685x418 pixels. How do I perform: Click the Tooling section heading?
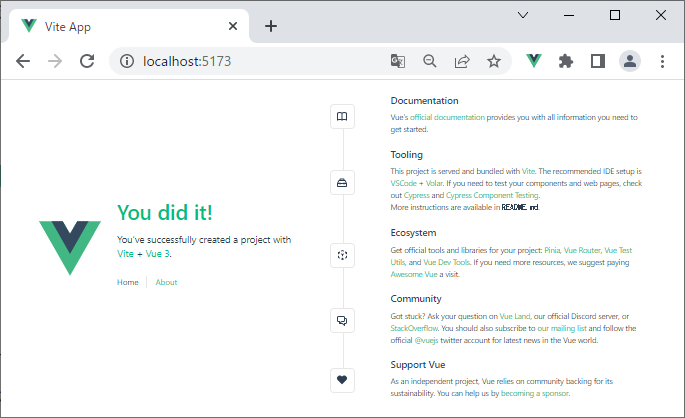406,155
